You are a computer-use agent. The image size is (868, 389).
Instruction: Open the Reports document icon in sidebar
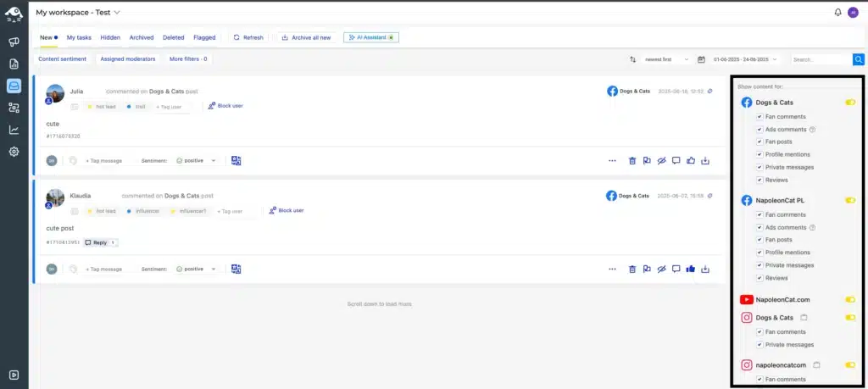pos(14,64)
